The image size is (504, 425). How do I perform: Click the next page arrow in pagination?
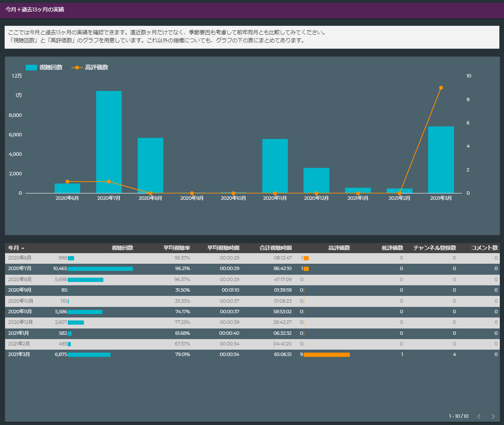(x=493, y=416)
